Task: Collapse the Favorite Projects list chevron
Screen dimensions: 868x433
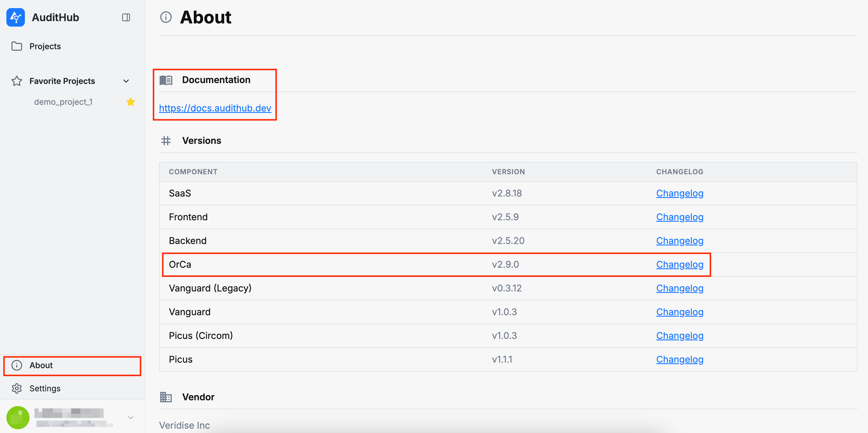Action: pyautogui.click(x=126, y=81)
